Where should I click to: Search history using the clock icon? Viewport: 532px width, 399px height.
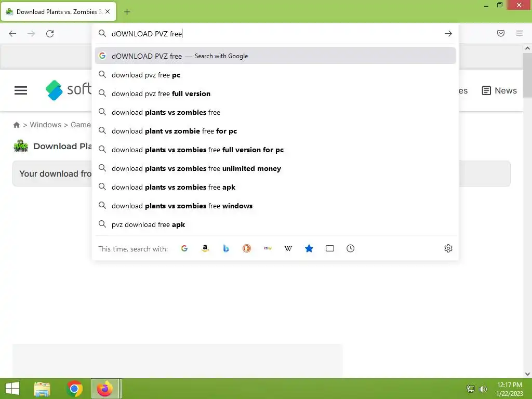coord(351,248)
